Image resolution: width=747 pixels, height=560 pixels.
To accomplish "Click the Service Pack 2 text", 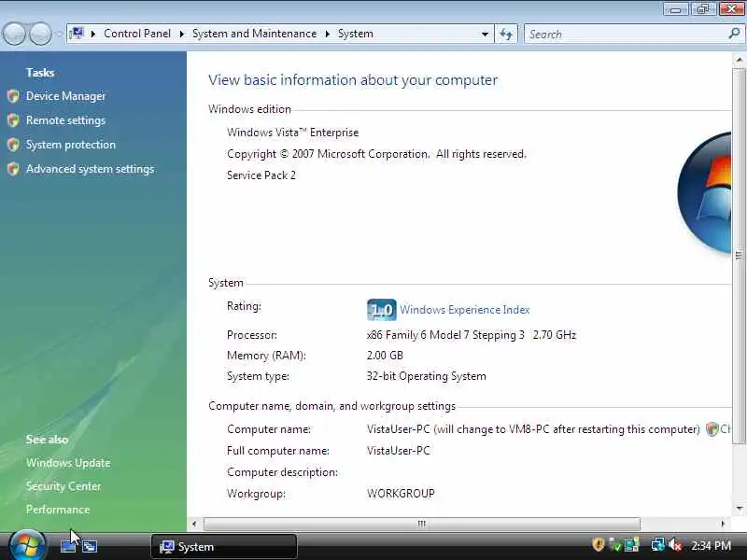I will pyautogui.click(x=261, y=175).
